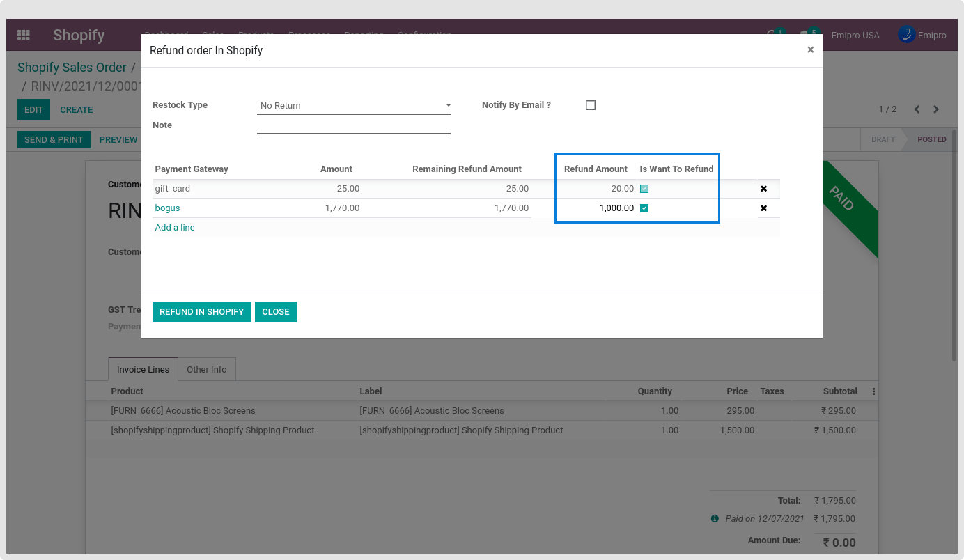Click Add a line link
Image resolution: width=964 pixels, height=560 pixels.
(175, 228)
